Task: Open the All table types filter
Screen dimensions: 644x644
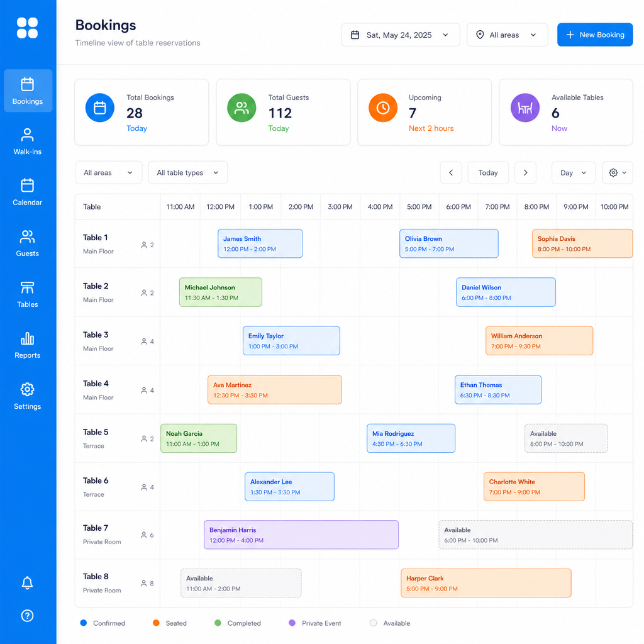Action: pyautogui.click(x=187, y=172)
